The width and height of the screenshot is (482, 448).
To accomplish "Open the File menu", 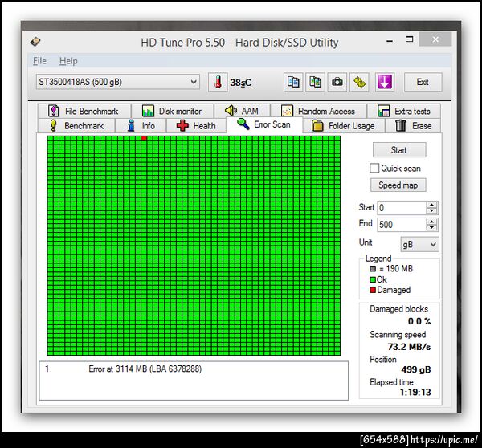I will tap(39, 61).
